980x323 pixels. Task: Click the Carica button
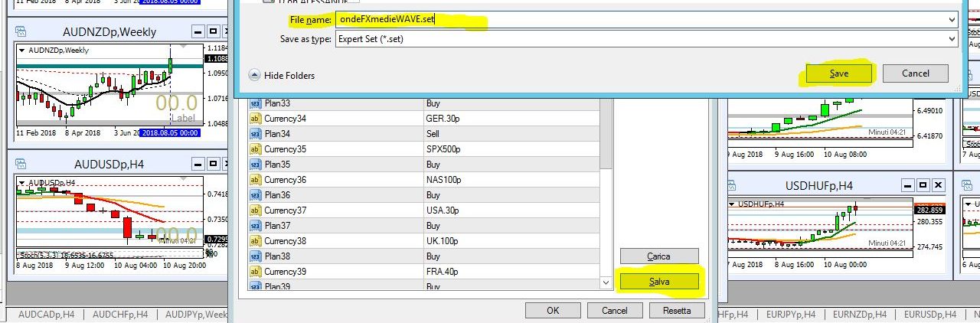point(659,256)
